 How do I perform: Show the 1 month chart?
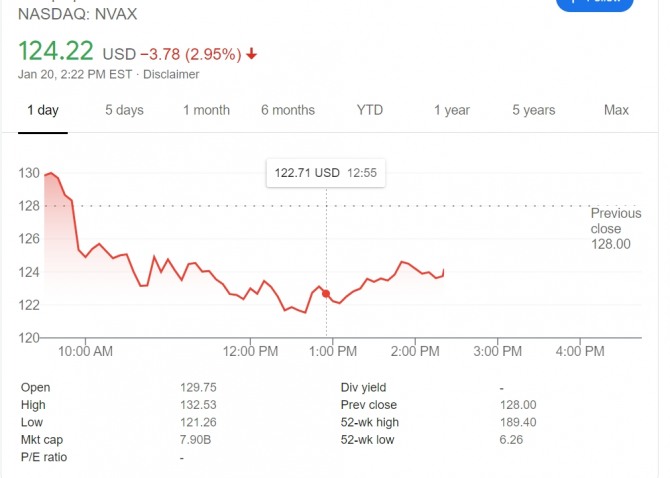pos(206,110)
